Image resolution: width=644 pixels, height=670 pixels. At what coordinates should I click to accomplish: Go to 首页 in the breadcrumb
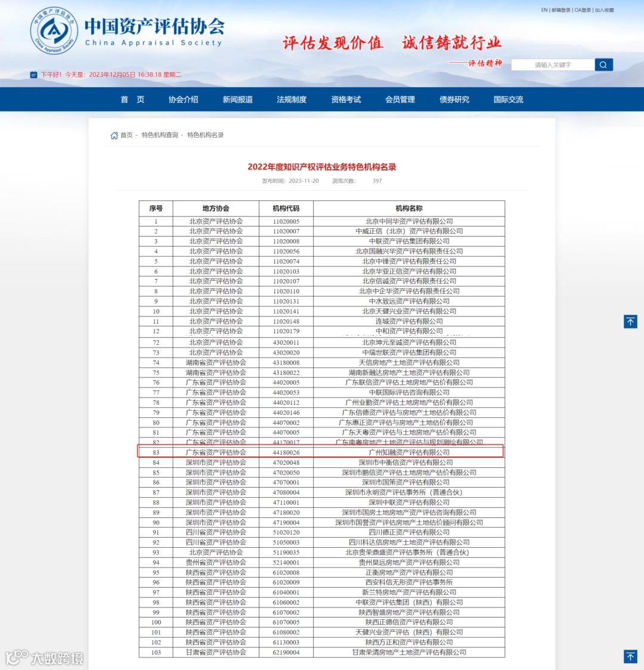point(126,135)
